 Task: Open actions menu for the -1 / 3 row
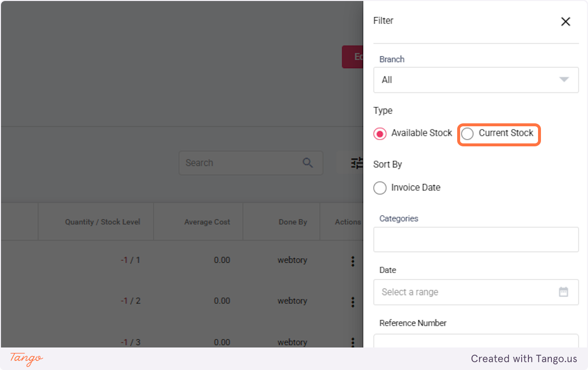coord(353,342)
